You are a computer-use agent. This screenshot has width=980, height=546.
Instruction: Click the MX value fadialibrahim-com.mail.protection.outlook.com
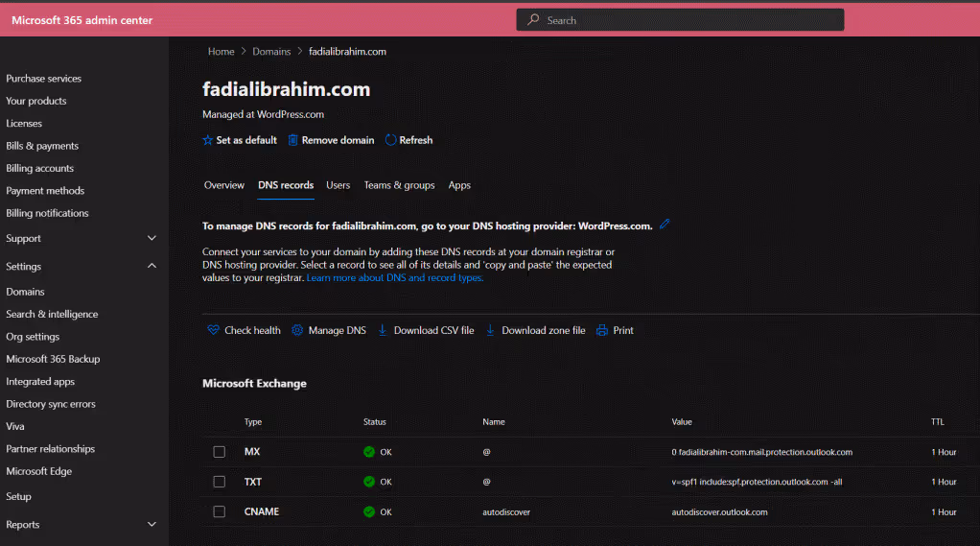coord(762,452)
